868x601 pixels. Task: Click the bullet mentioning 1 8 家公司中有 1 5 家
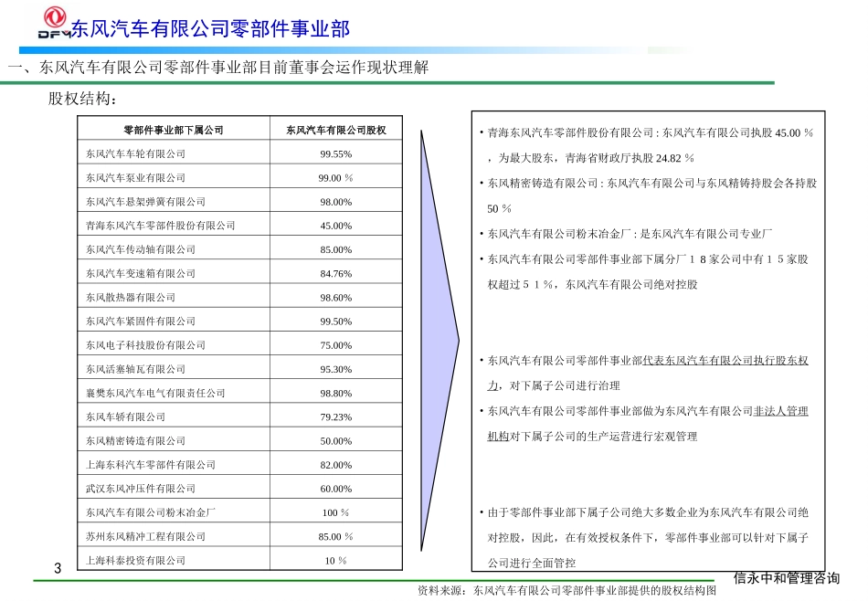click(644, 271)
